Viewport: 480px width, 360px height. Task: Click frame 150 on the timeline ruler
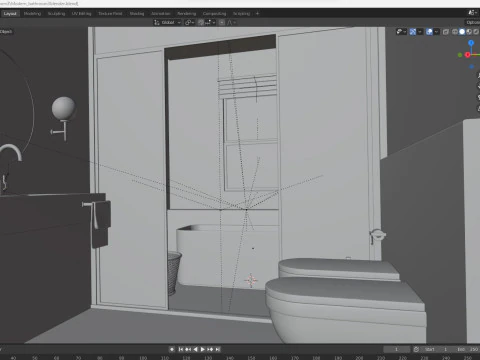[251, 358]
